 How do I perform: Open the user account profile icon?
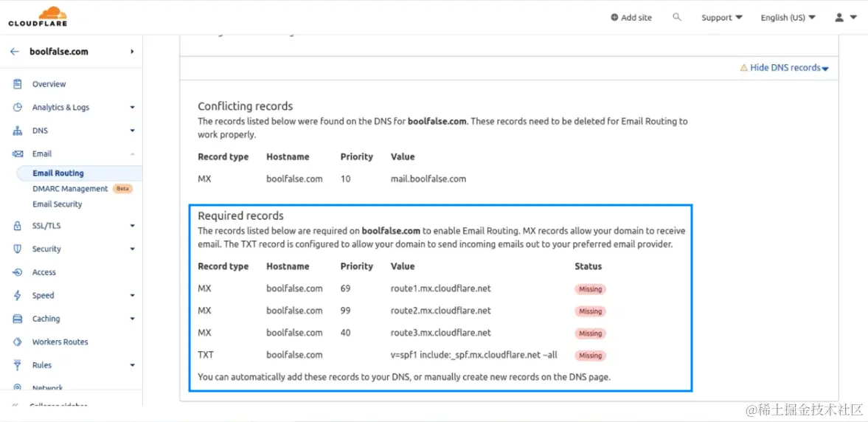click(839, 17)
